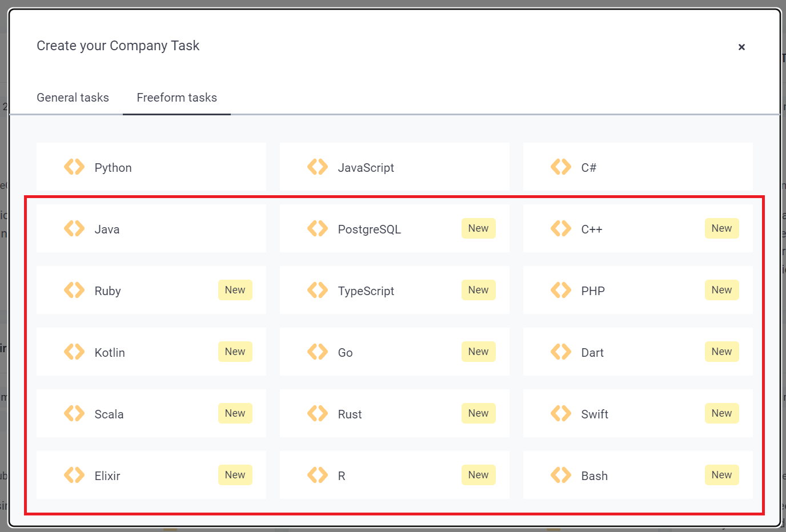Click the code icon beside JavaScript
This screenshot has height=532, width=786.
318,167
